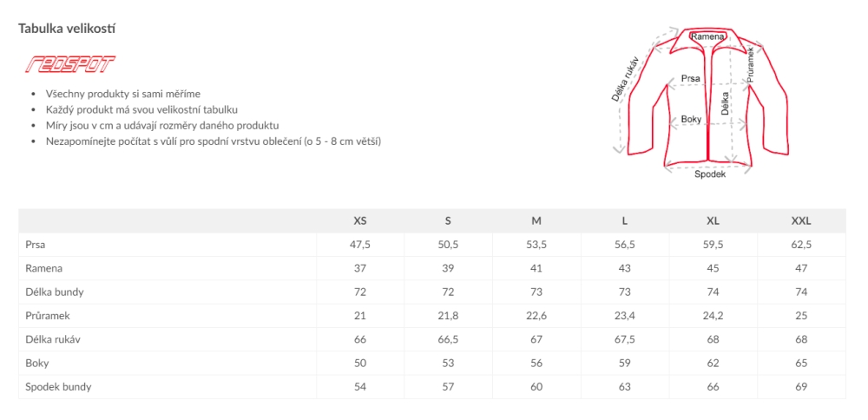
Task: Select the XXL size column header
Action: point(801,221)
